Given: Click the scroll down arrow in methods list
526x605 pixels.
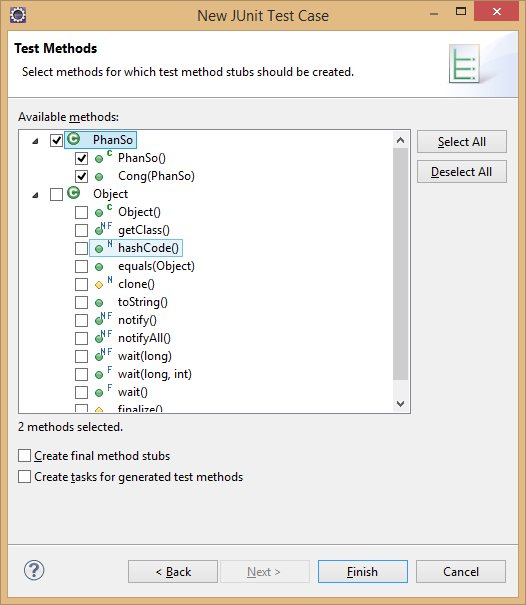Looking at the screenshot, I should click(401, 404).
